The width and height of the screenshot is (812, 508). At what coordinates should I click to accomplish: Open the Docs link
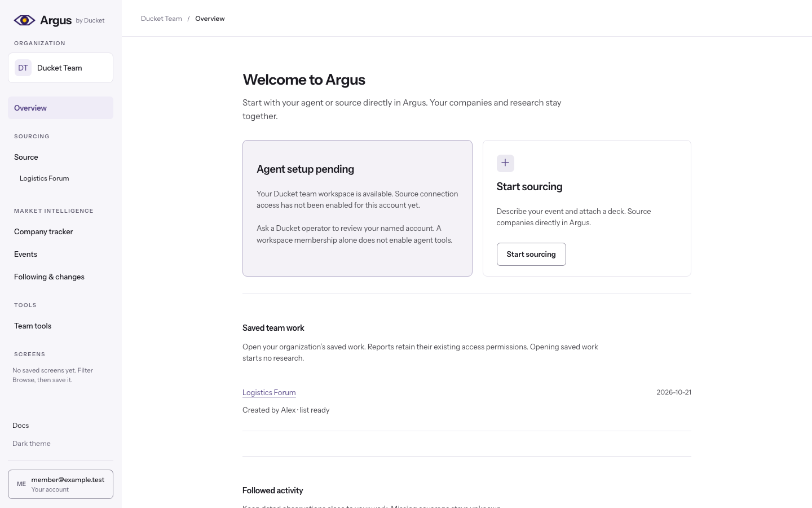click(x=20, y=426)
